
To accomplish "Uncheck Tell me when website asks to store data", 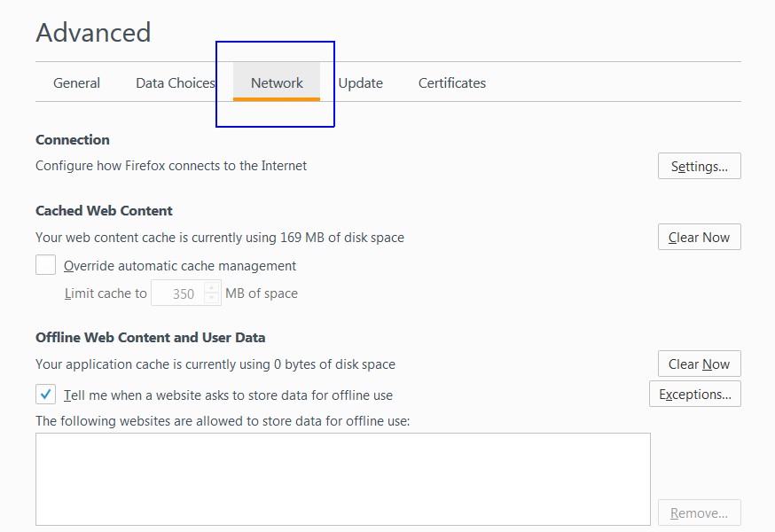I will coord(45,395).
